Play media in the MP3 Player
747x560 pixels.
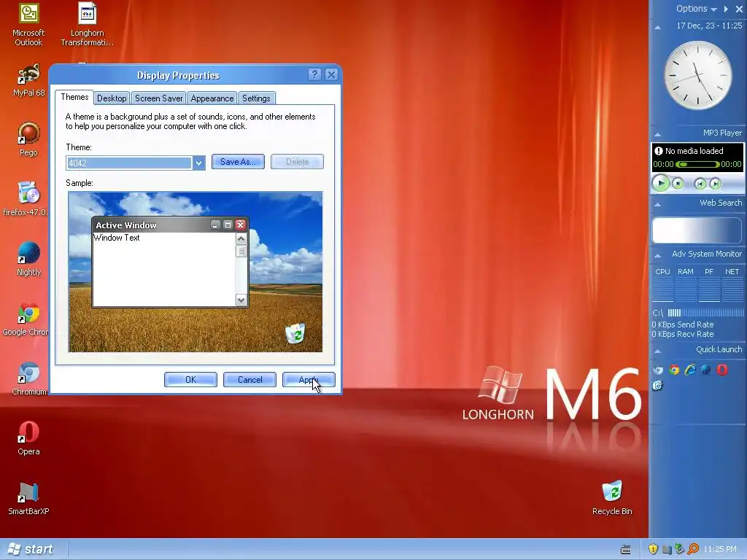pyautogui.click(x=661, y=183)
